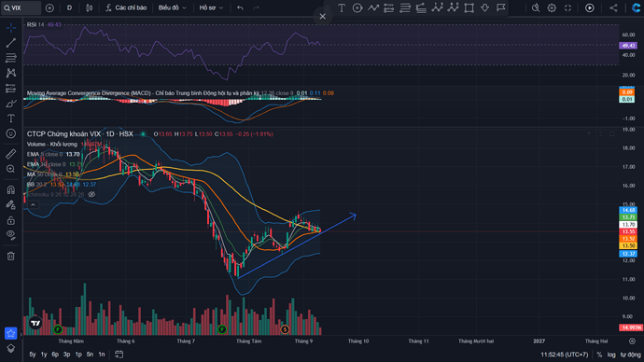
Task: Open the quick search icon in top bar
Action: tap(536, 7)
